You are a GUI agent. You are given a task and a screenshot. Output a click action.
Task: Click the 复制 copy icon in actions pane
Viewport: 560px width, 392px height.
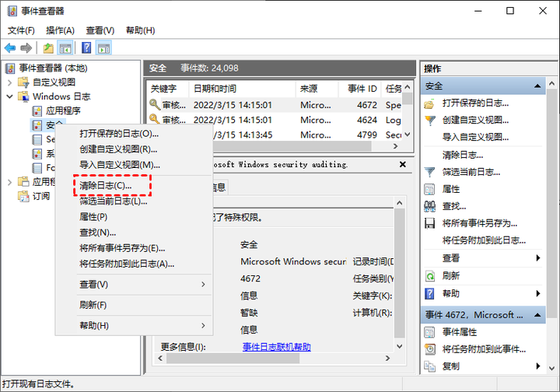pyautogui.click(x=429, y=366)
